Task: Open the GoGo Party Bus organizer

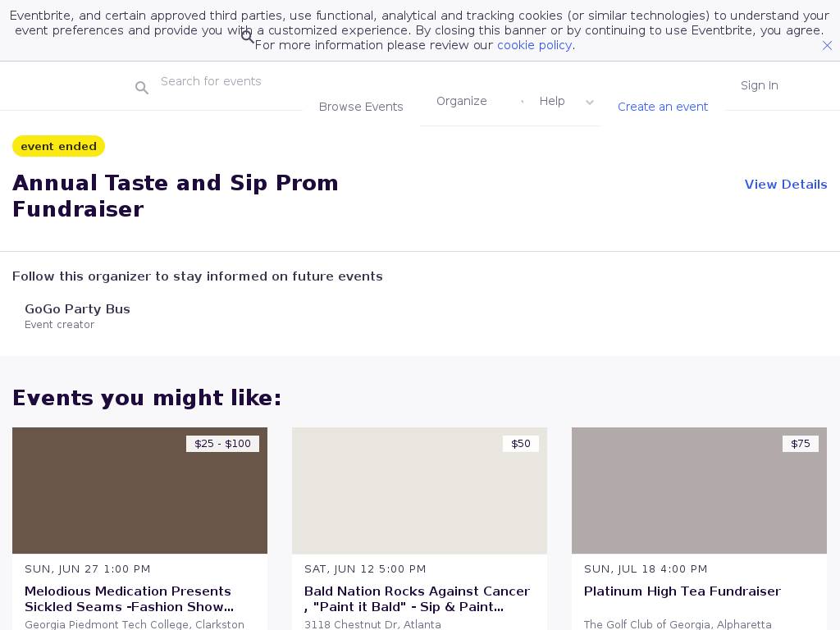Action: point(77,309)
